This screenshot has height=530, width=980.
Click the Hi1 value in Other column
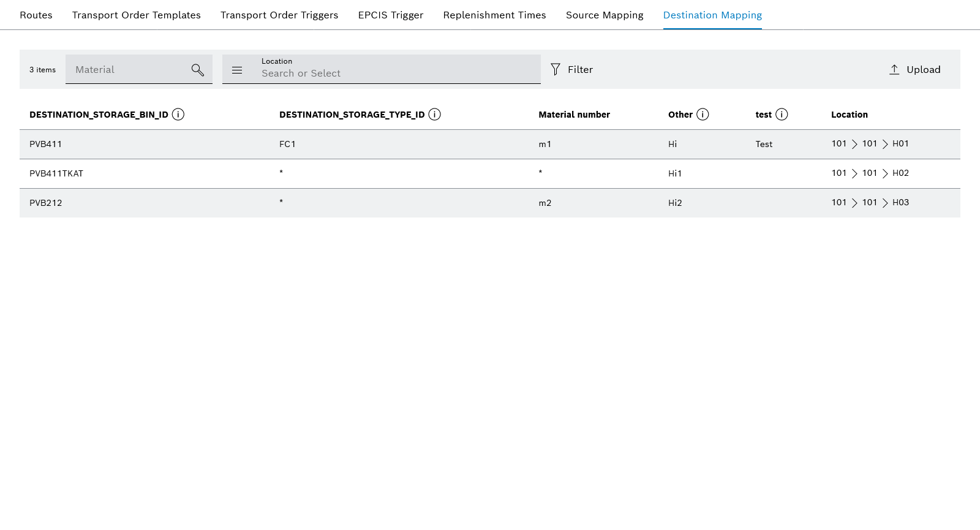point(675,173)
